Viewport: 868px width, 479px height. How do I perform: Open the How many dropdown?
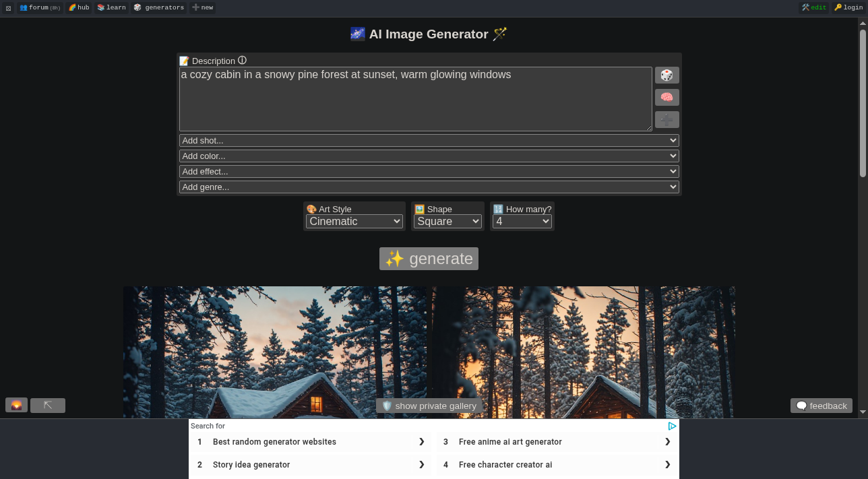click(x=522, y=221)
